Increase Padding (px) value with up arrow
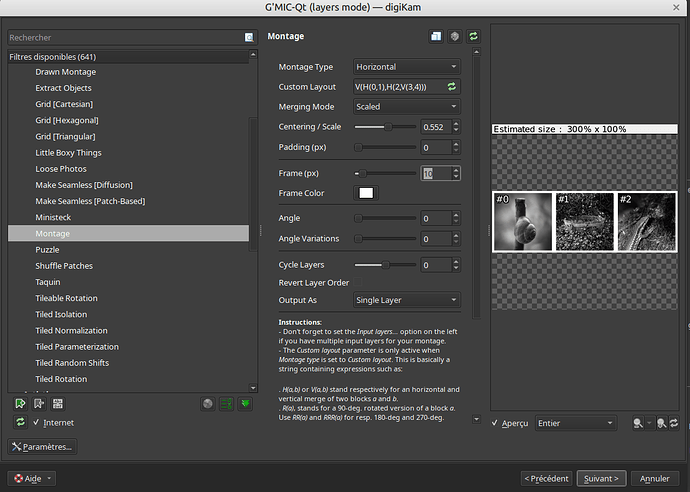 coord(456,144)
